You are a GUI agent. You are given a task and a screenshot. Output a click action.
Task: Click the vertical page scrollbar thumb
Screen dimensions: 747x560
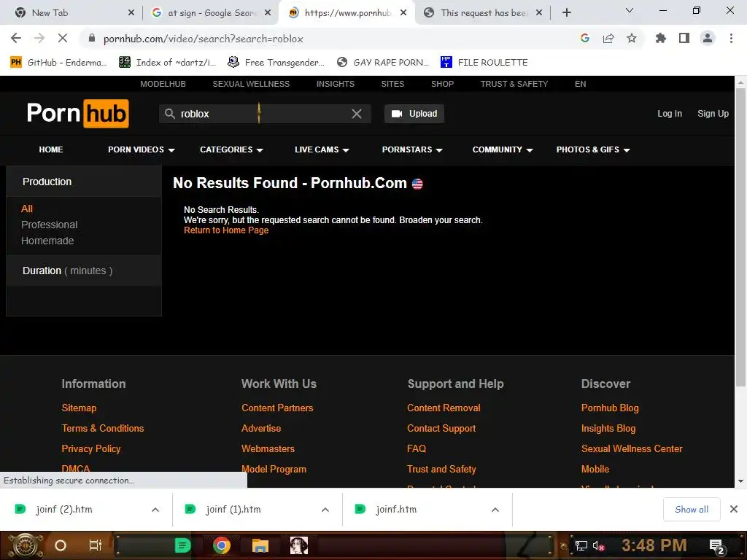pos(740,236)
